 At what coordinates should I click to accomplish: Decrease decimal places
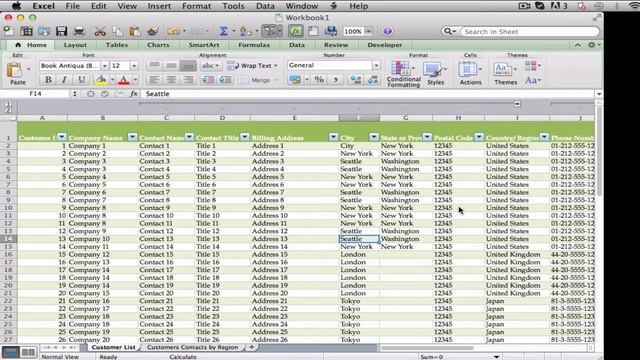(x=373, y=80)
